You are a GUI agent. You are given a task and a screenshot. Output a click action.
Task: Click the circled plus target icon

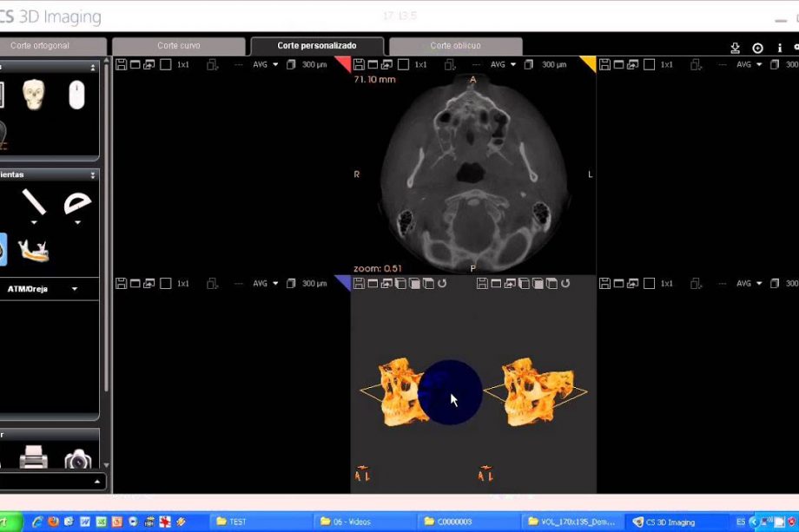tap(757, 48)
